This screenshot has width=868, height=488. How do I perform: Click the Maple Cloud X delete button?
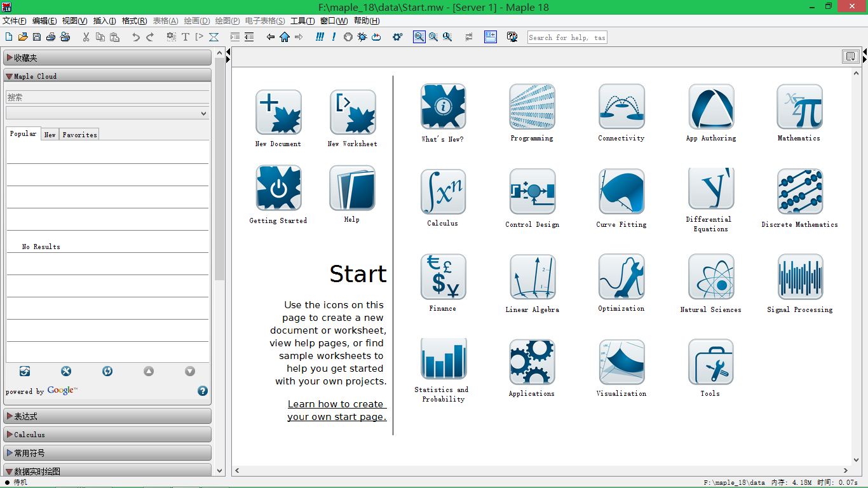click(x=66, y=371)
